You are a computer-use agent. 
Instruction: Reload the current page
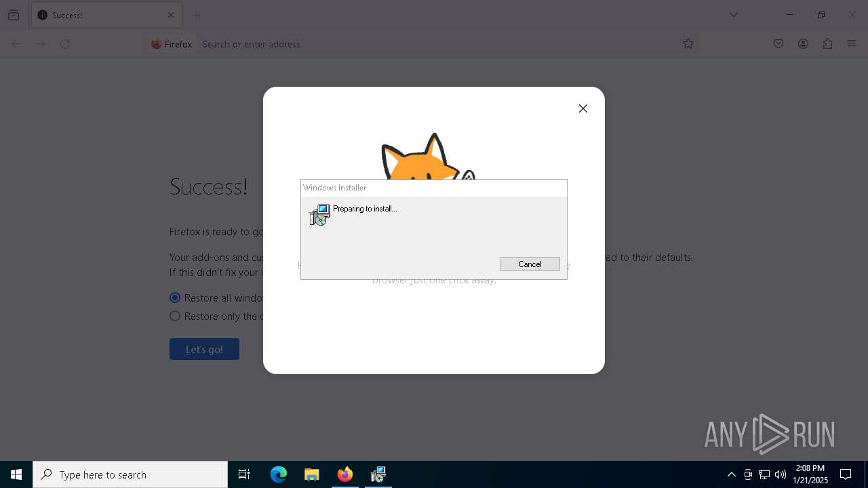point(65,44)
